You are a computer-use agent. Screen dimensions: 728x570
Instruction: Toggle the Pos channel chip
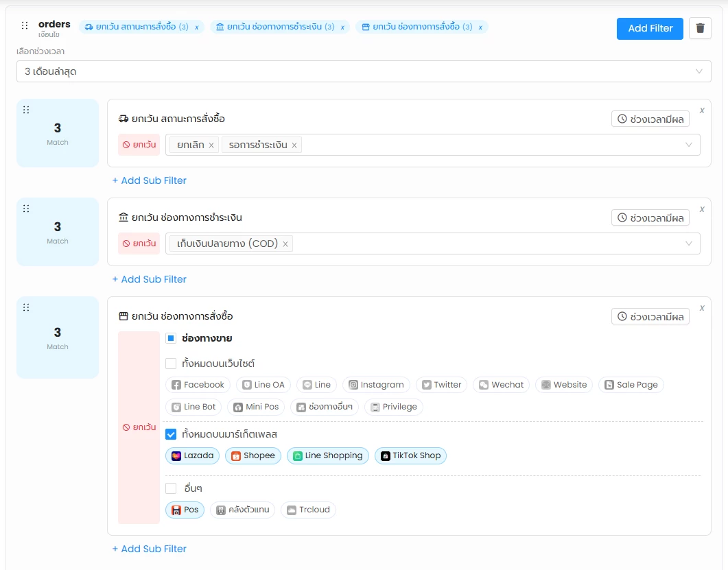185,510
